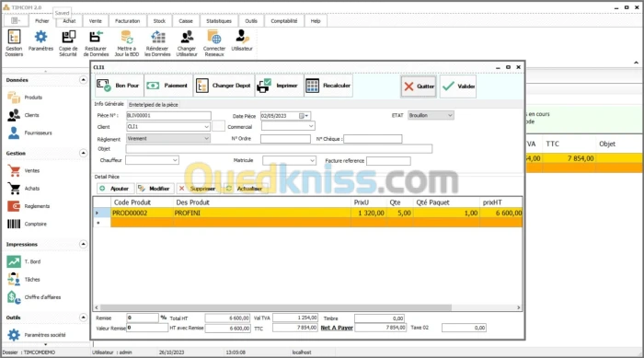644x358 pixels.
Task: Collapse the Outils sidebar section
Action: point(84,318)
